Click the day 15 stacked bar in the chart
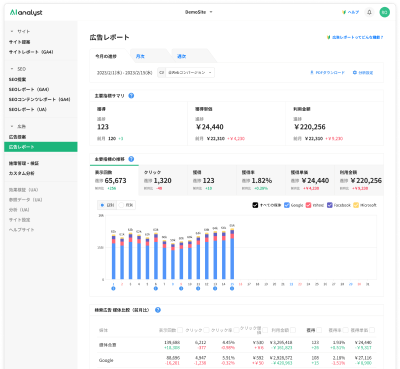 coord(232,254)
